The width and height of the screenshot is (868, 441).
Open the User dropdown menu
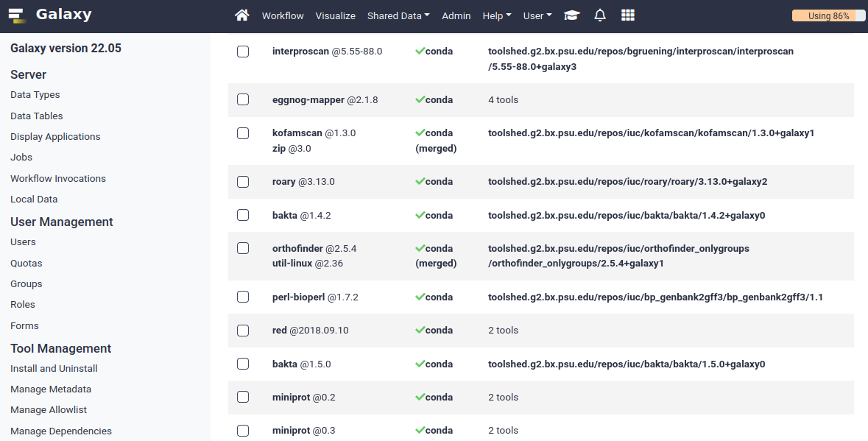tap(537, 16)
